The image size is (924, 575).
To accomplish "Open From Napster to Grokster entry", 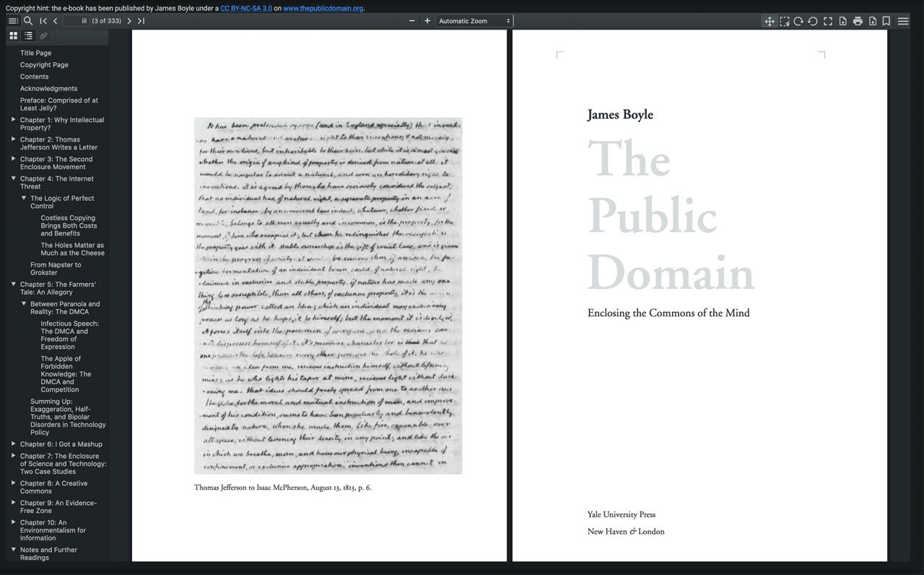I will point(56,269).
